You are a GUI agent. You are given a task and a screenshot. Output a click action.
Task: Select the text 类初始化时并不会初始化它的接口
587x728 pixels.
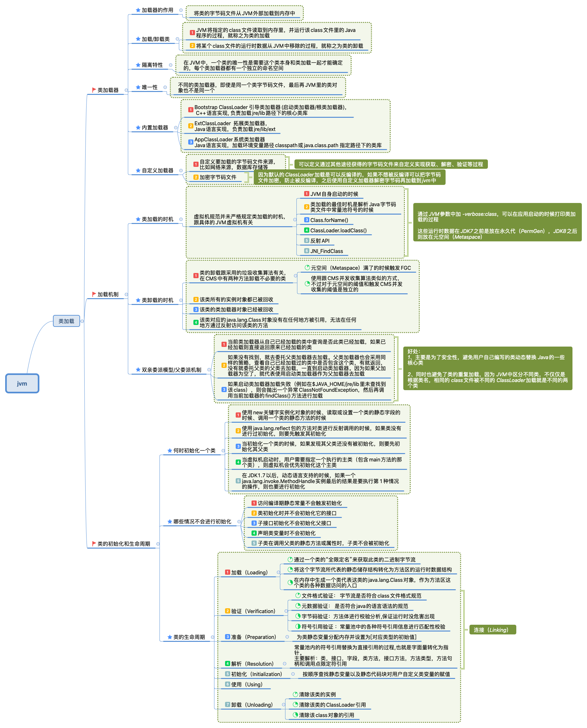(x=297, y=513)
